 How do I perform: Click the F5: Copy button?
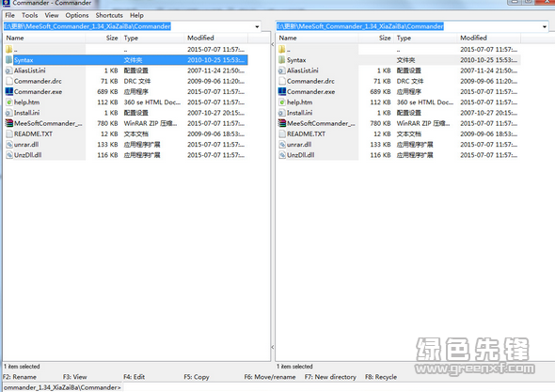click(x=197, y=377)
